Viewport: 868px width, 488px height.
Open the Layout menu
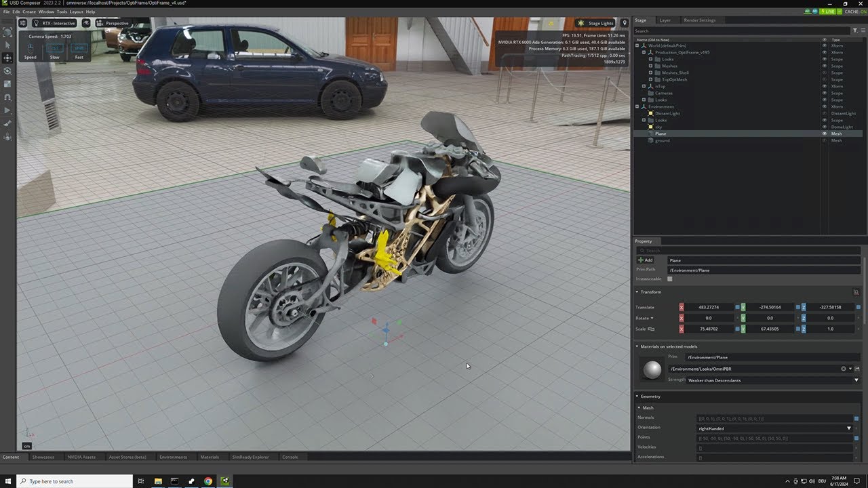(x=76, y=12)
